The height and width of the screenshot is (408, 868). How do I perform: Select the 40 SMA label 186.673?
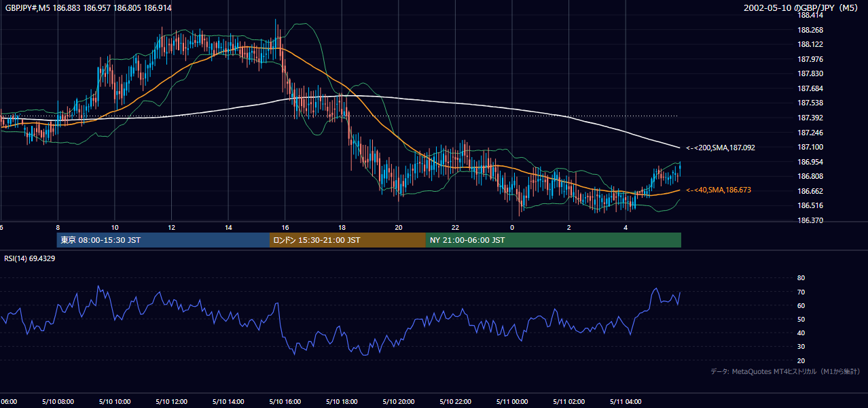[719, 190]
